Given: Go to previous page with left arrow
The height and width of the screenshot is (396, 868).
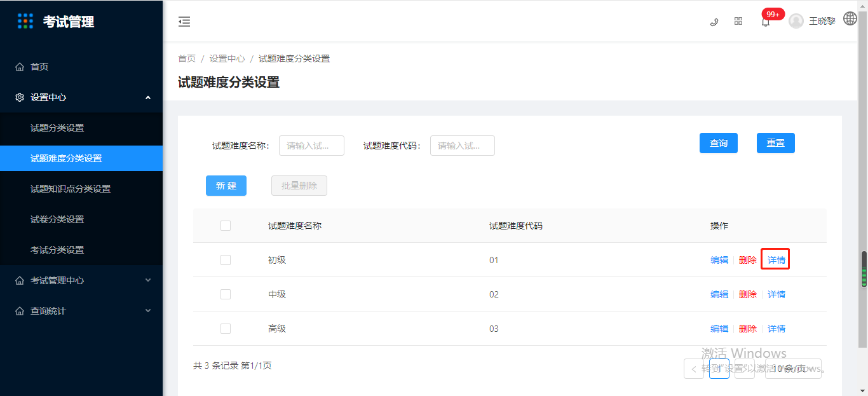Looking at the screenshot, I should point(693,369).
